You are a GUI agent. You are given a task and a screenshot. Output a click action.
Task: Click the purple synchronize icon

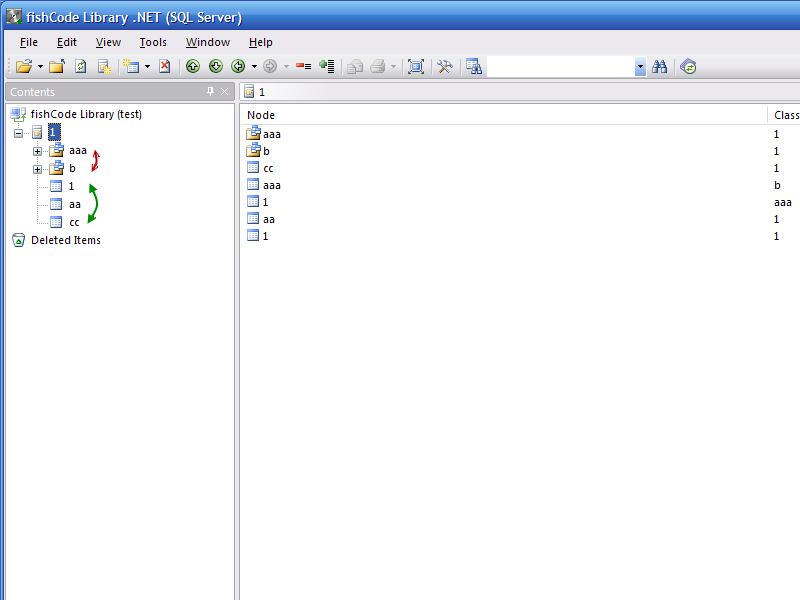[x=688, y=66]
